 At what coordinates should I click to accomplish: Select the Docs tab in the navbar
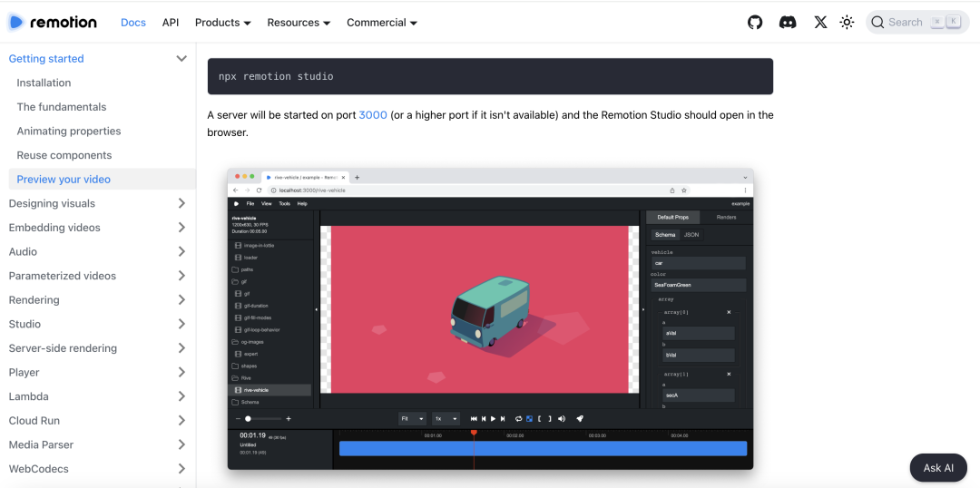[133, 23]
